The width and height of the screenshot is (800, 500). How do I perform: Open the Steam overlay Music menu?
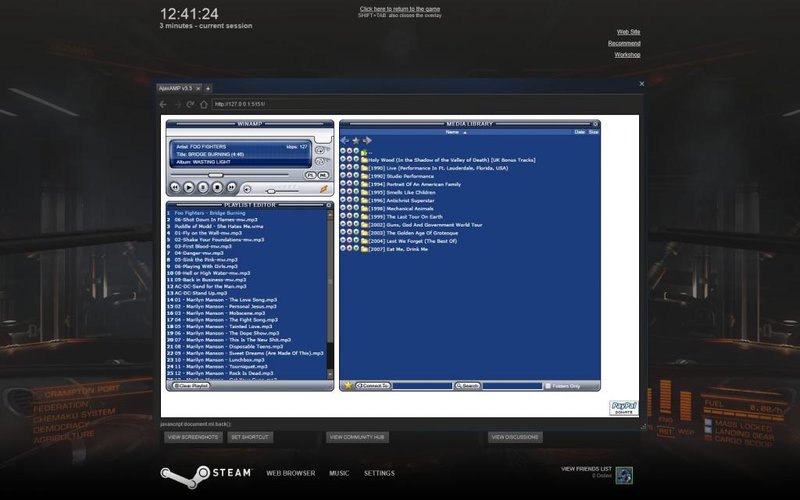point(339,473)
